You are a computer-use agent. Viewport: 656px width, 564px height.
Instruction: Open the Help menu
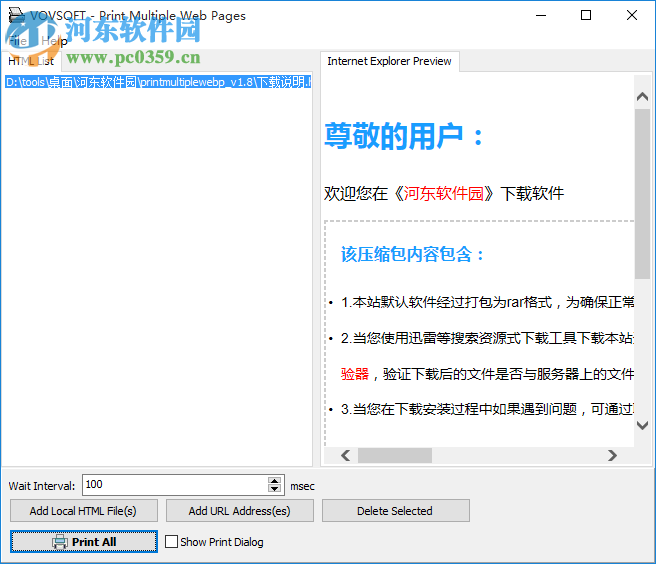54,41
